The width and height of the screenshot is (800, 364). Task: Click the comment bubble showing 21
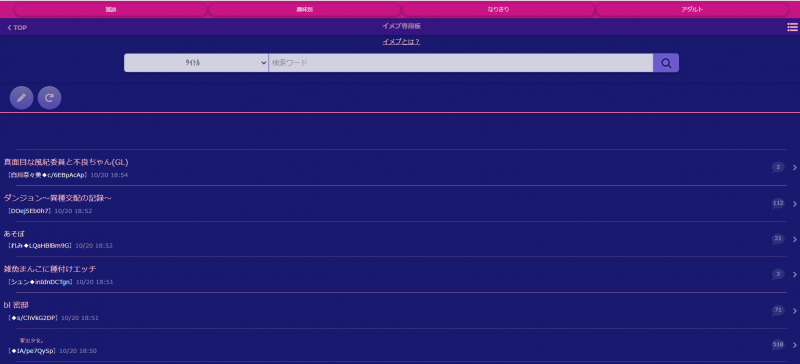[x=778, y=238]
